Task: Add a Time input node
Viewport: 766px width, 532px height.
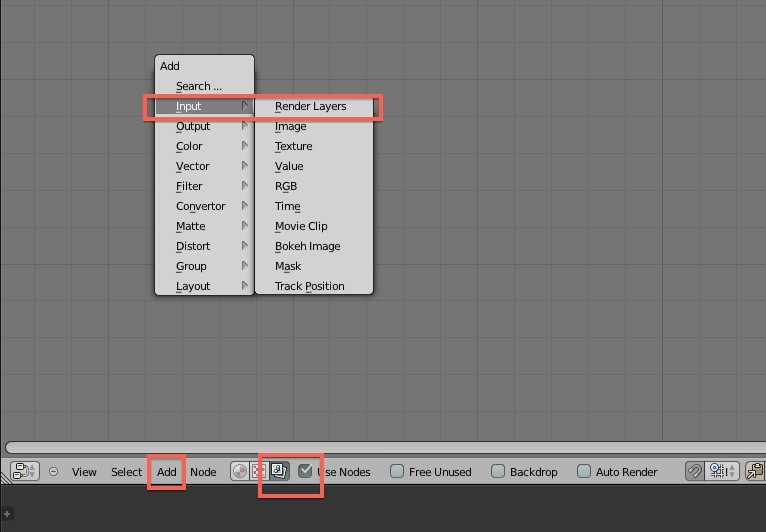Action: tap(314, 206)
